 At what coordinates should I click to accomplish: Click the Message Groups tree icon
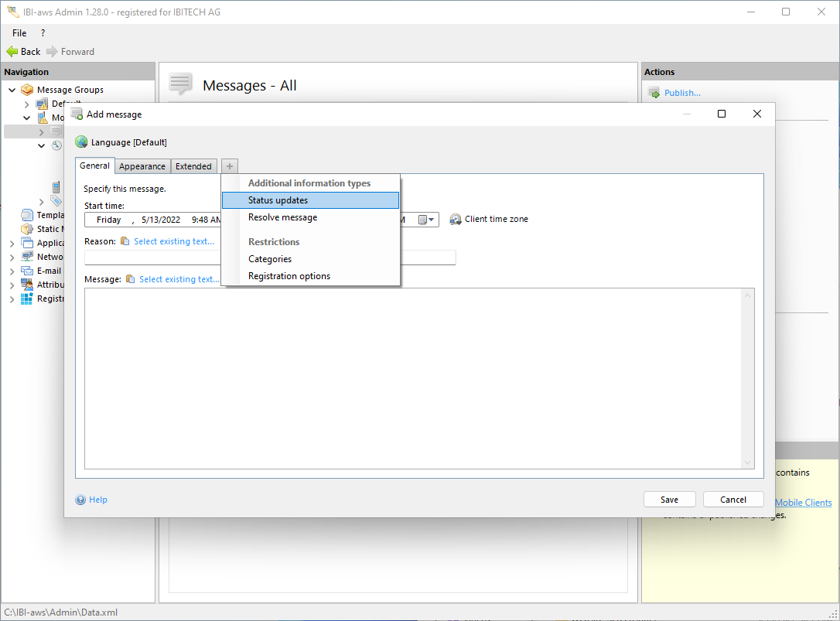[27, 90]
